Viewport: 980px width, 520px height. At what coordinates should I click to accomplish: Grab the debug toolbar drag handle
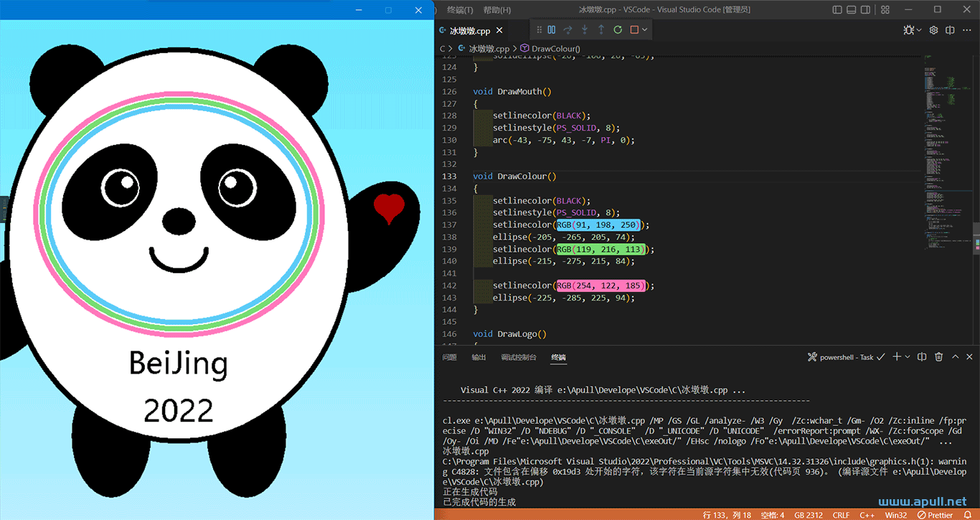(x=540, y=30)
